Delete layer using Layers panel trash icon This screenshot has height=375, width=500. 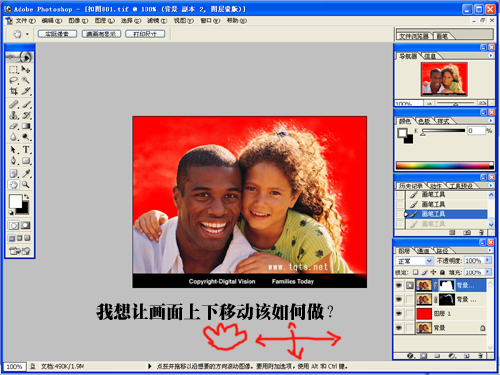tap(480, 356)
